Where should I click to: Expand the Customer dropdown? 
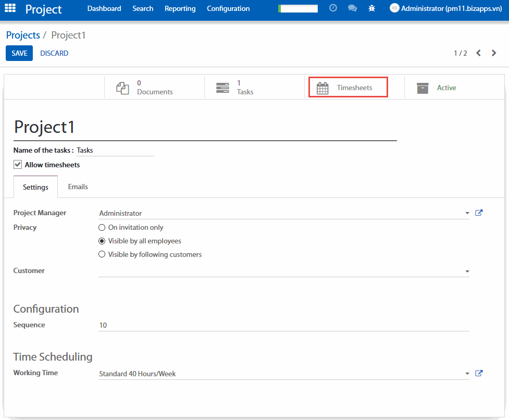[467, 271]
